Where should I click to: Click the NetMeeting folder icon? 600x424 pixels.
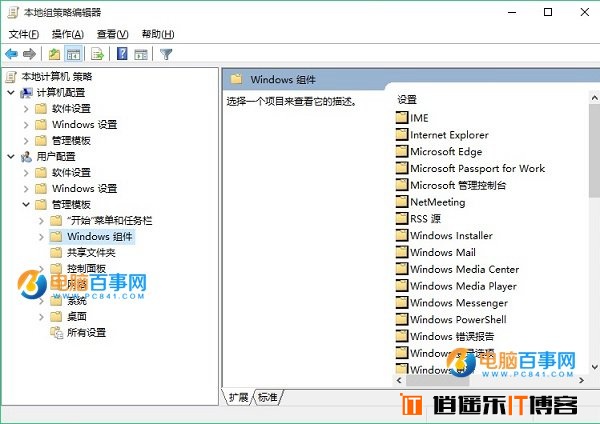(401, 201)
